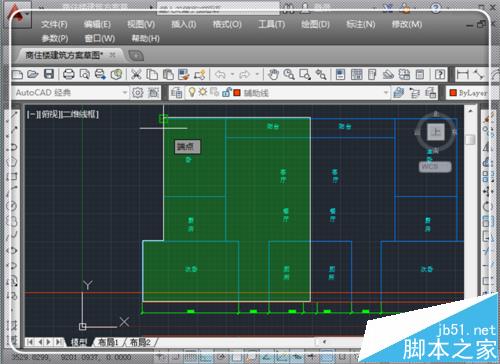Select the 上 face of the ViewCube
The image size is (500, 364).
tap(436, 132)
